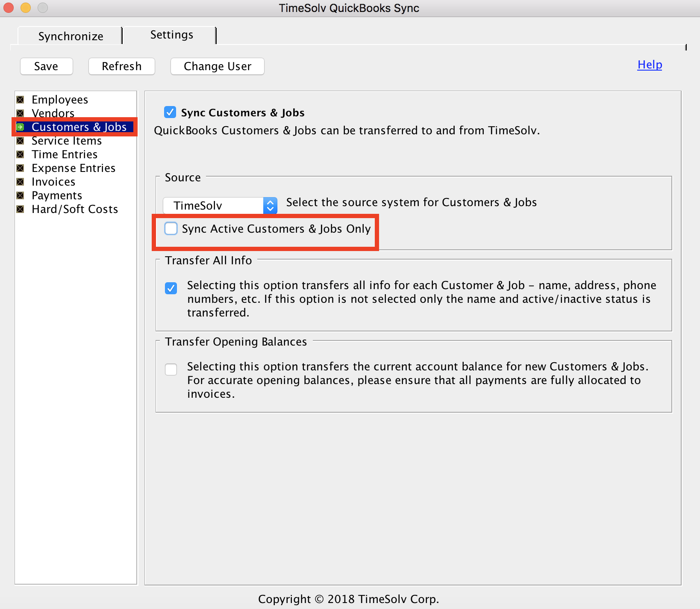Switch to the Synchronize tab
Screen dimensions: 700x609
[x=71, y=36]
